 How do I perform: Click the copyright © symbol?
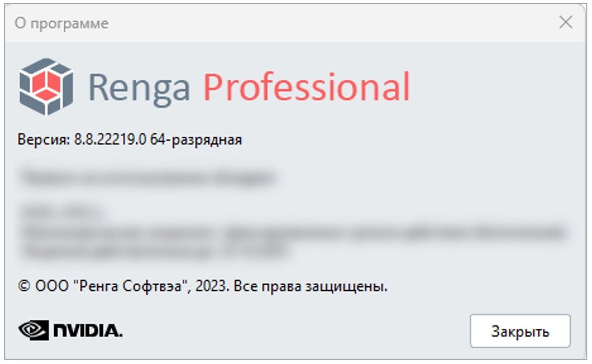[24, 286]
